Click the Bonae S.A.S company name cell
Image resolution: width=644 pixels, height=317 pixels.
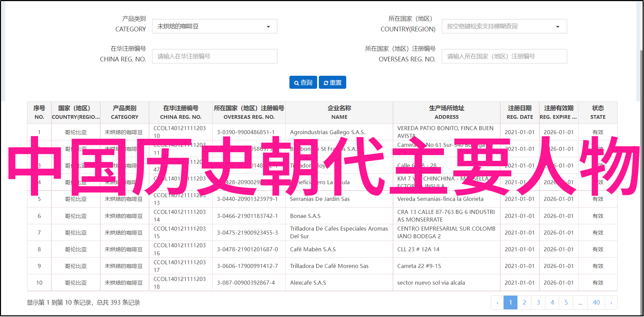[x=305, y=216]
